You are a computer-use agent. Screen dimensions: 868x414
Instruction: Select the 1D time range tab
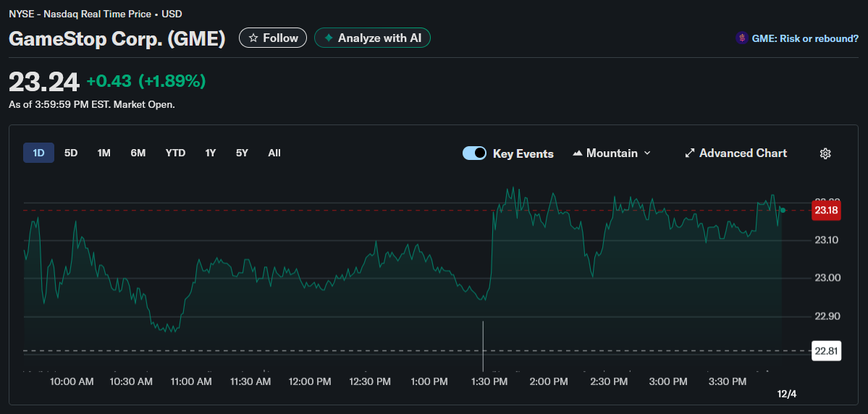(x=39, y=153)
